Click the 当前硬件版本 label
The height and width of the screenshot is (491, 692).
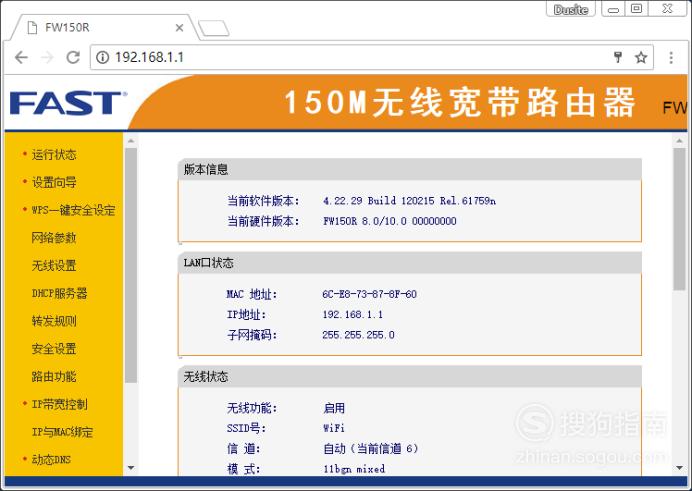tap(263, 221)
